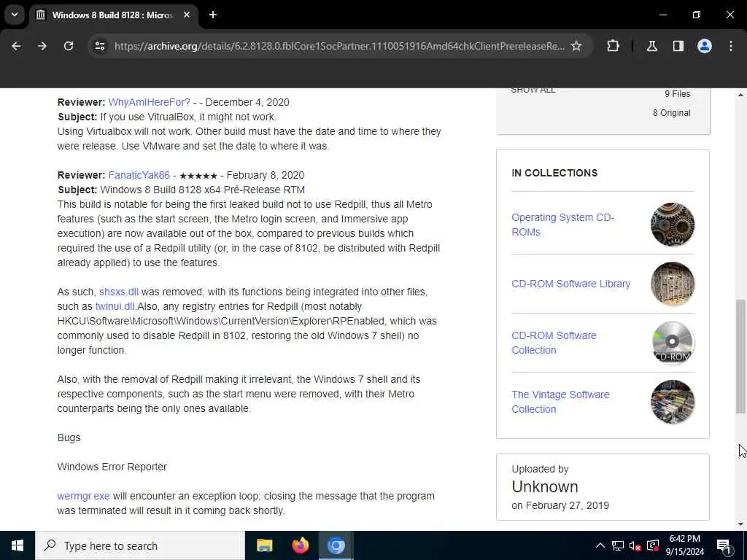The height and width of the screenshot is (560, 747).
Task: Open a new browser tab
Action: pos(213,15)
